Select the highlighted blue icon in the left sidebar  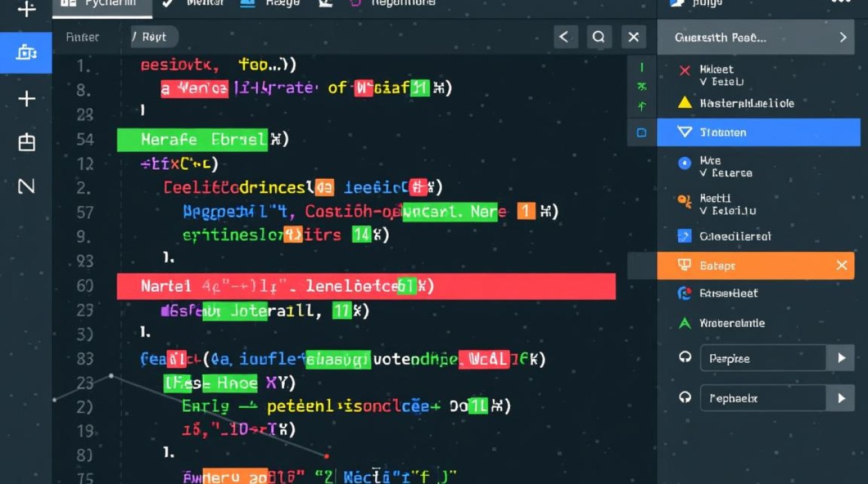pos(26,53)
